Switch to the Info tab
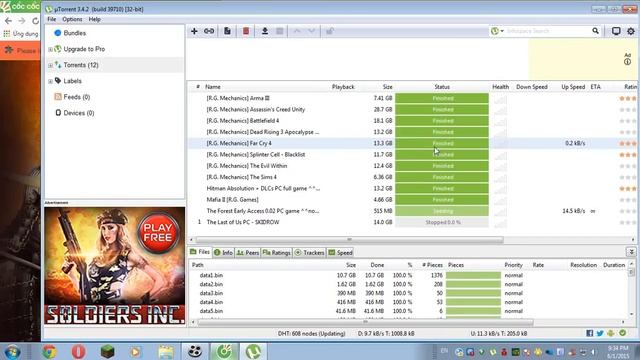 click(x=223, y=253)
